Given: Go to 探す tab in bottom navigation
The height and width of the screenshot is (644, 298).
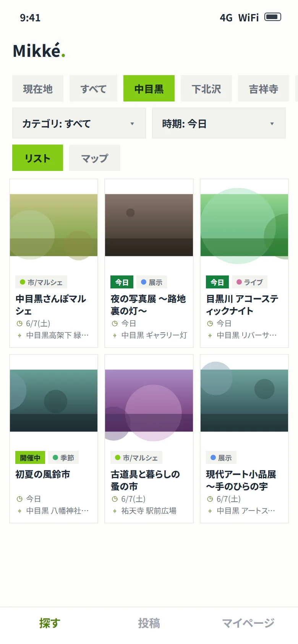Looking at the screenshot, I should (50, 623).
